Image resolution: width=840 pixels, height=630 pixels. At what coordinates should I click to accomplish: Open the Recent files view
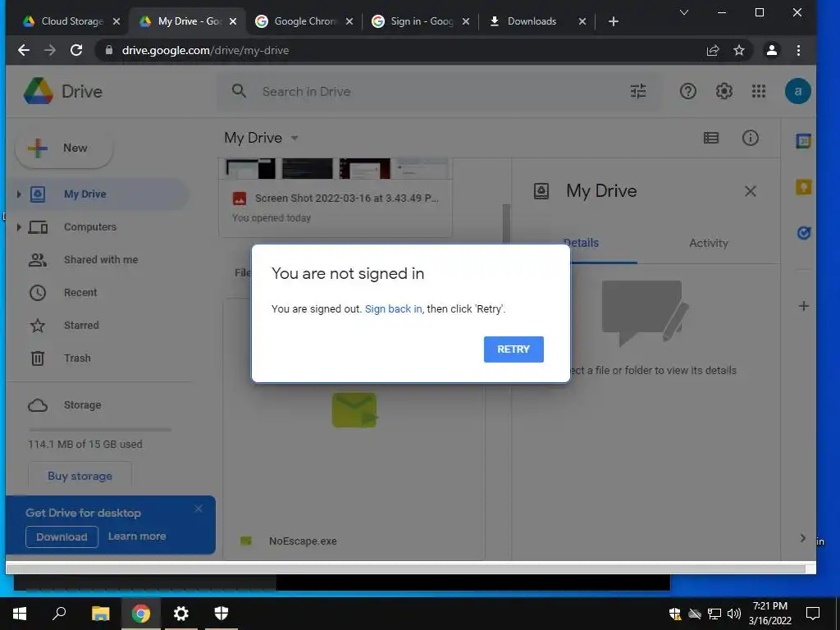(x=80, y=293)
